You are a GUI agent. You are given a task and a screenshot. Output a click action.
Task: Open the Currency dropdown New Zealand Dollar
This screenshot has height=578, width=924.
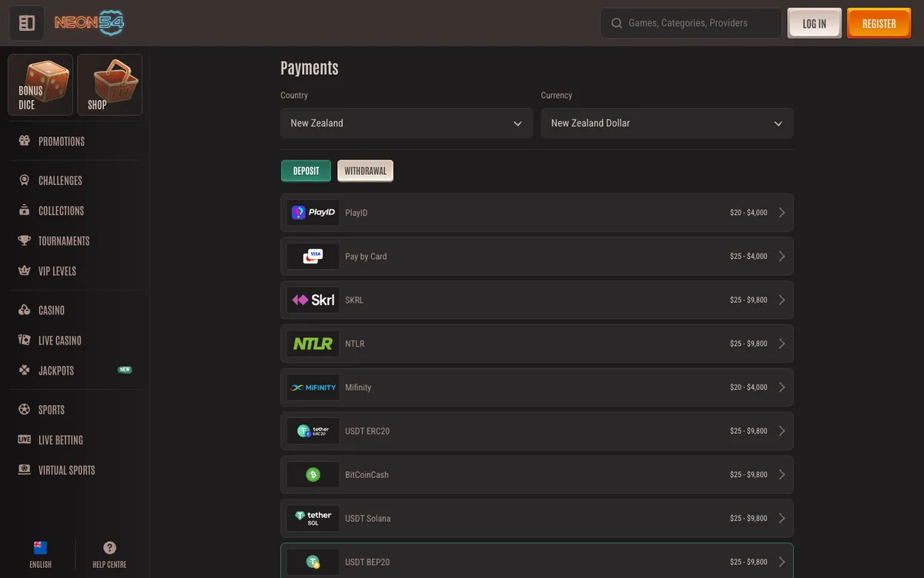(x=667, y=123)
